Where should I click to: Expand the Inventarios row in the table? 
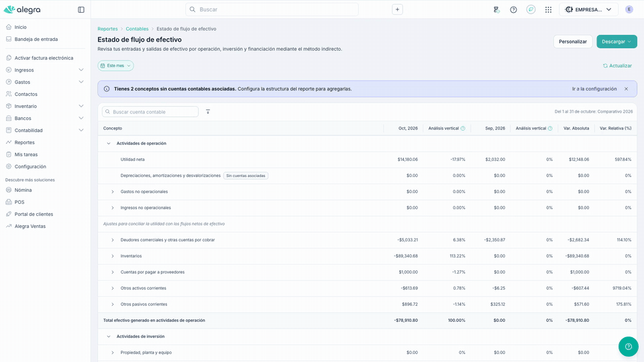(x=113, y=256)
